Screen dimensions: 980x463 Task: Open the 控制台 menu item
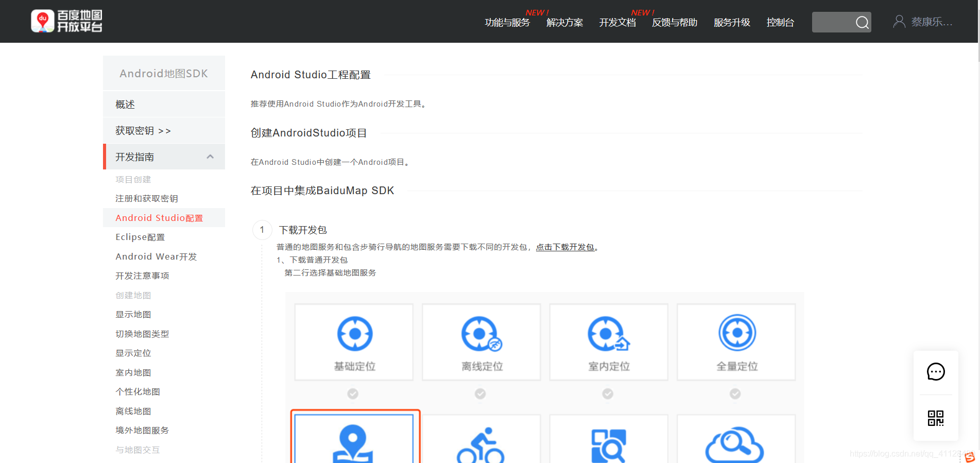[x=780, y=23]
